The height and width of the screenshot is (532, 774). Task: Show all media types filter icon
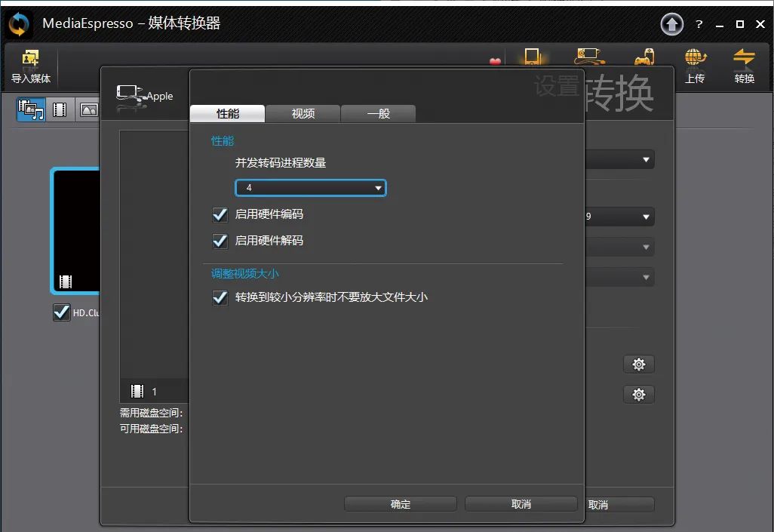[30, 110]
